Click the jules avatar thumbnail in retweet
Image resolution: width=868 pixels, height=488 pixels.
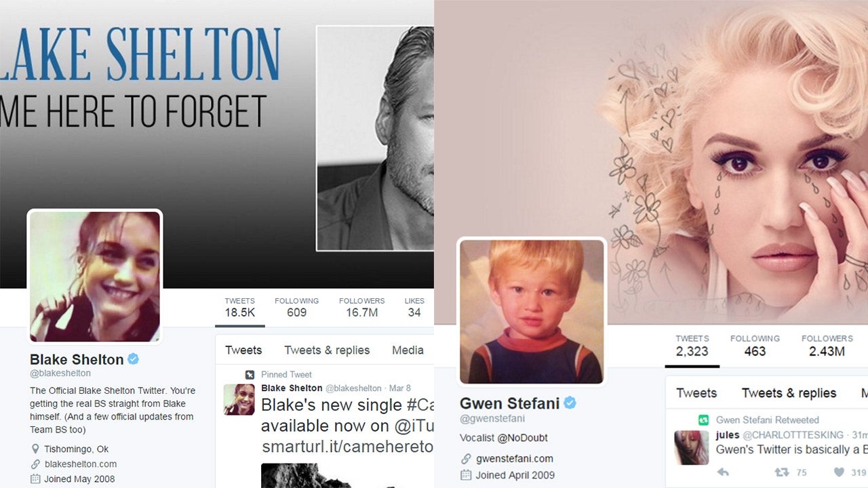691,447
